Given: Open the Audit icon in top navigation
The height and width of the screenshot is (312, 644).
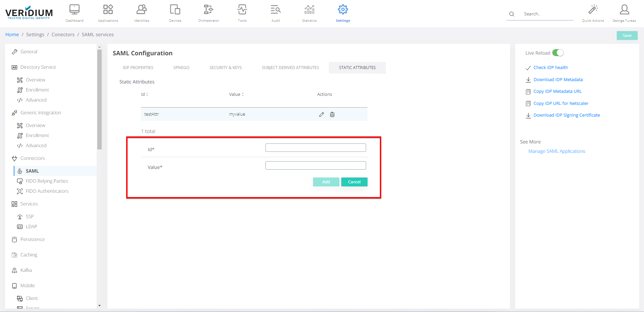Looking at the screenshot, I should 276,10.
